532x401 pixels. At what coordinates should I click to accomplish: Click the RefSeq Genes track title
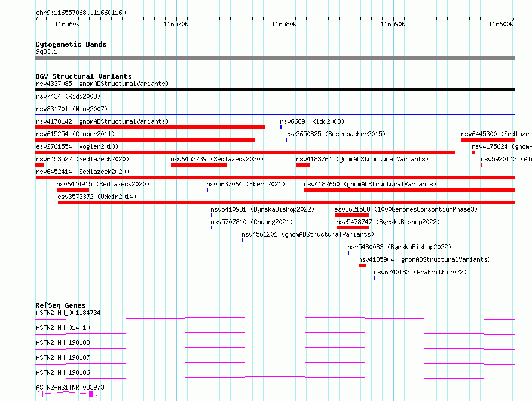pyautogui.click(x=60, y=305)
